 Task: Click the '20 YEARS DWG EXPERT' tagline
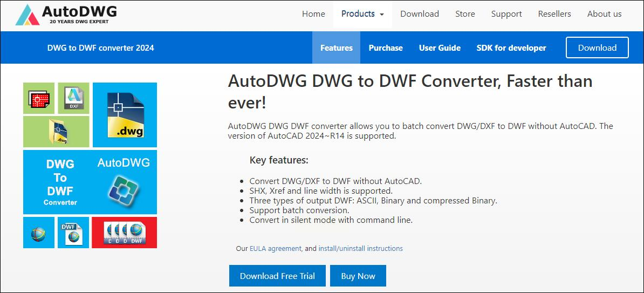79,22
